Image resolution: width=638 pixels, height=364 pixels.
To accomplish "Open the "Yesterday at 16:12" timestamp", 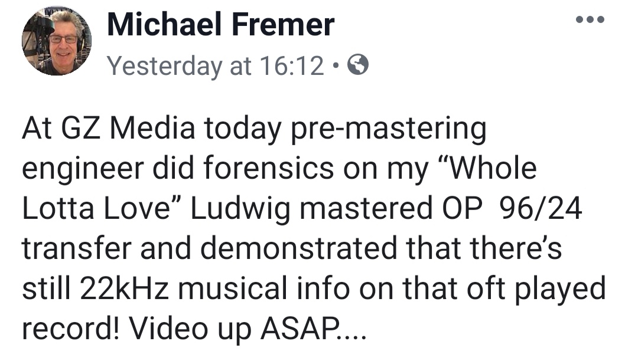I will pyautogui.click(x=216, y=67).
